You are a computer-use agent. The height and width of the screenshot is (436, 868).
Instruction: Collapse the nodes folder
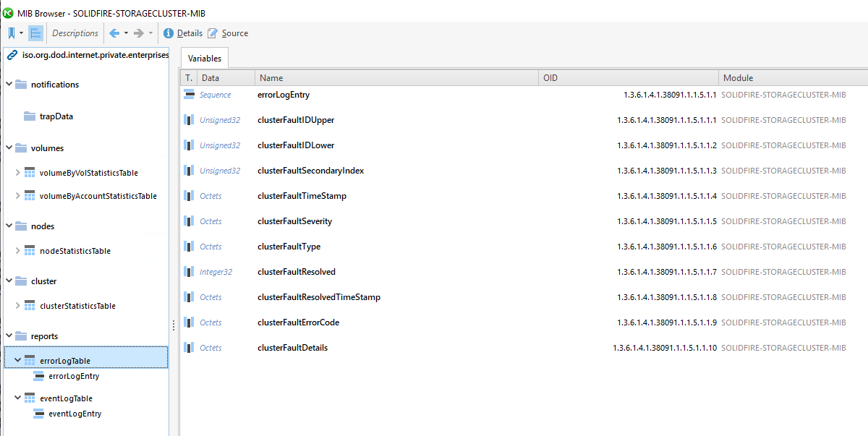tap(9, 226)
